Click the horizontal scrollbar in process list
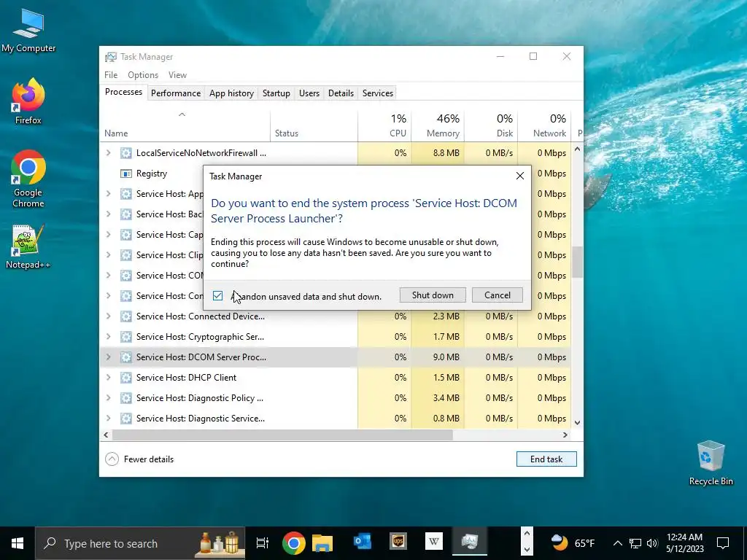 (x=282, y=435)
